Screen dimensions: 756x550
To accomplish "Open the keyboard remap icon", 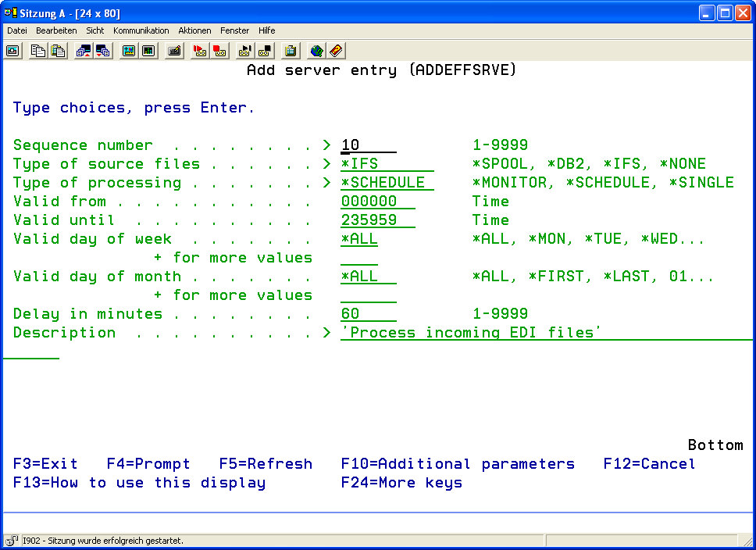I will (175, 51).
